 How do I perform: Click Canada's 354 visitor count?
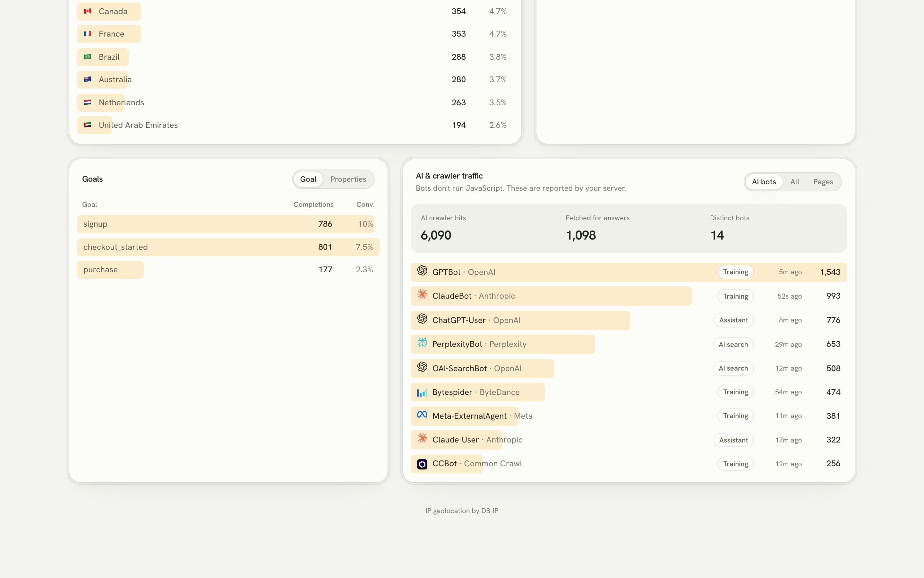click(458, 12)
